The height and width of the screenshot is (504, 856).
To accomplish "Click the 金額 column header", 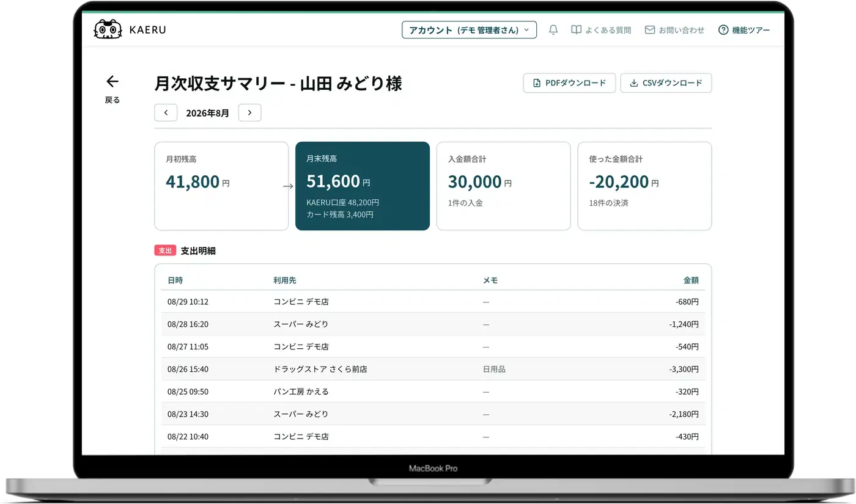I will pos(691,280).
